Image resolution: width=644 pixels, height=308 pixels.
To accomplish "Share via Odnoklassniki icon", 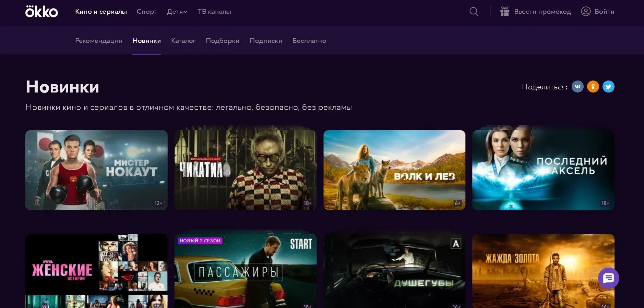I will coord(593,87).
